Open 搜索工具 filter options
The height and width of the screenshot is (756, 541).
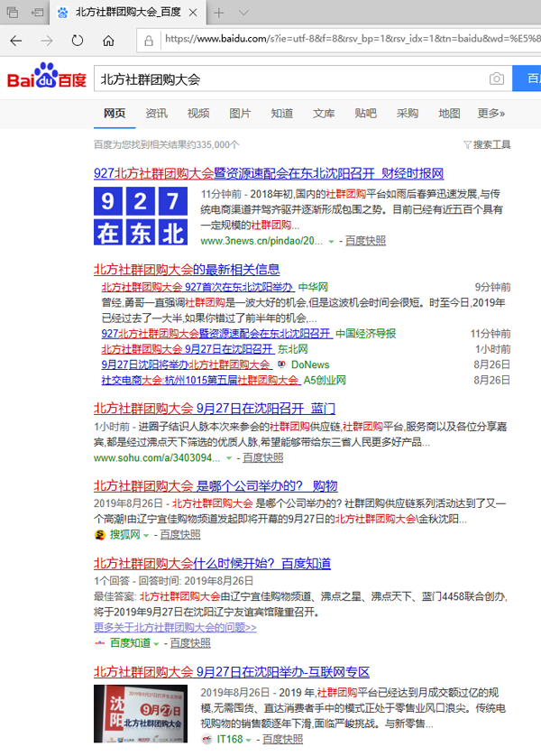pyautogui.click(x=487, y=144)
